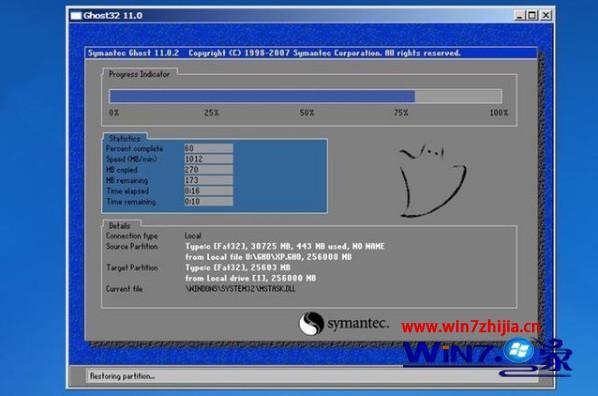Viewport: 598px width, 396px height.
Task: Click the 100% progress marker label
Action: point(498,113)
